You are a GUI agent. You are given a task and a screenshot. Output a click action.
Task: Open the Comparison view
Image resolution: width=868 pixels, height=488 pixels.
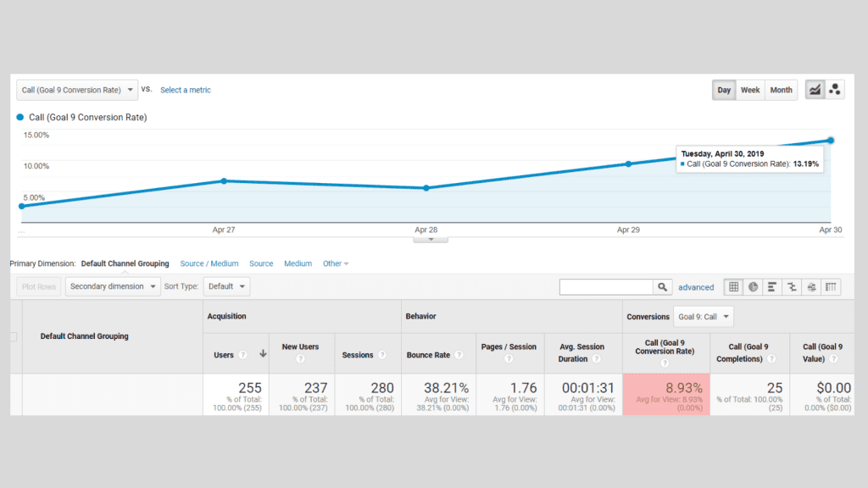point(791,286)
